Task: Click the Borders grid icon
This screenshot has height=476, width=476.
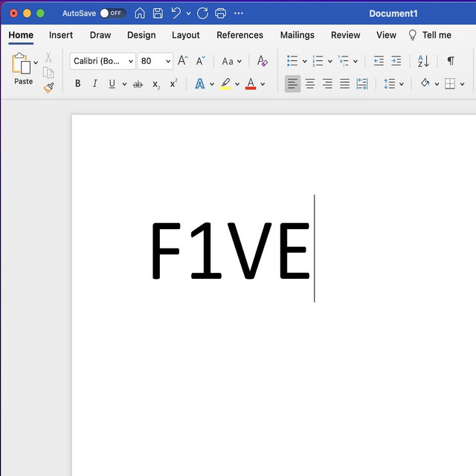Action: point(450,84)
